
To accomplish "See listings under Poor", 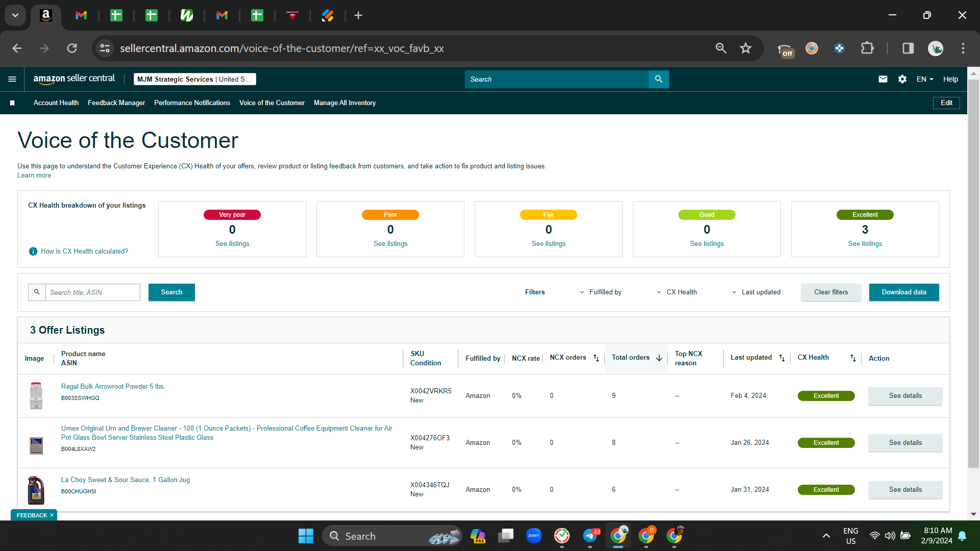I will tap(390, 244).
